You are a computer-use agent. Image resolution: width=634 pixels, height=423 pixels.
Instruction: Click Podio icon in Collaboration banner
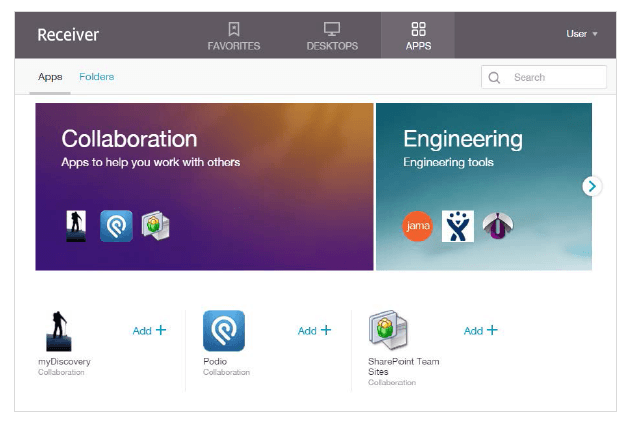point(116,226)
